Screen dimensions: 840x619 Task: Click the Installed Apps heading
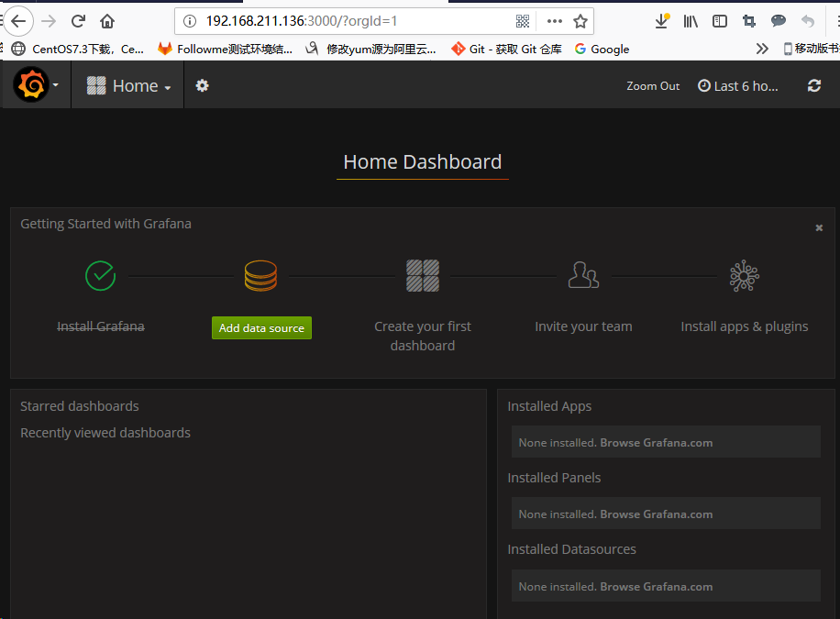point(549,406)
